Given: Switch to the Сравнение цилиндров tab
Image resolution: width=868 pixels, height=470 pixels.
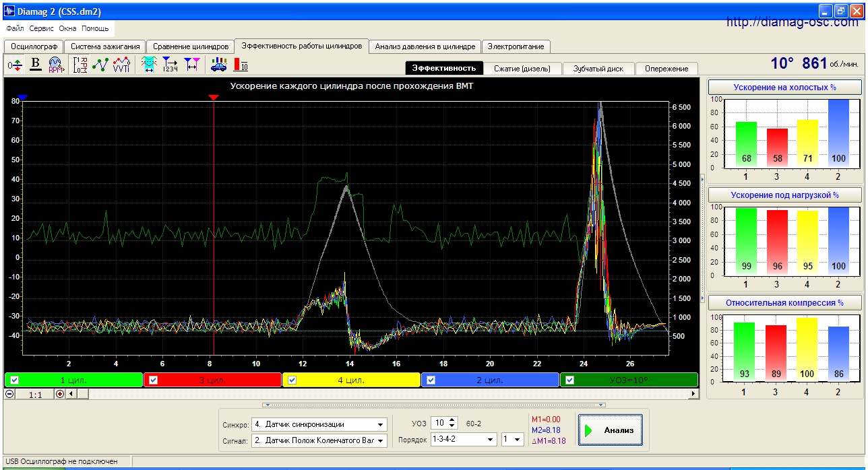Looking at the screenshot, I should tap(191, 46).
